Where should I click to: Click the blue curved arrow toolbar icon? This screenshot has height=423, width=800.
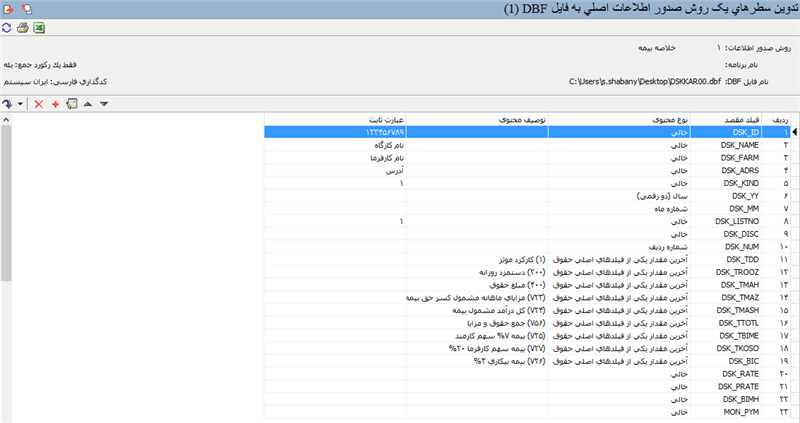[x=8, y=103]
